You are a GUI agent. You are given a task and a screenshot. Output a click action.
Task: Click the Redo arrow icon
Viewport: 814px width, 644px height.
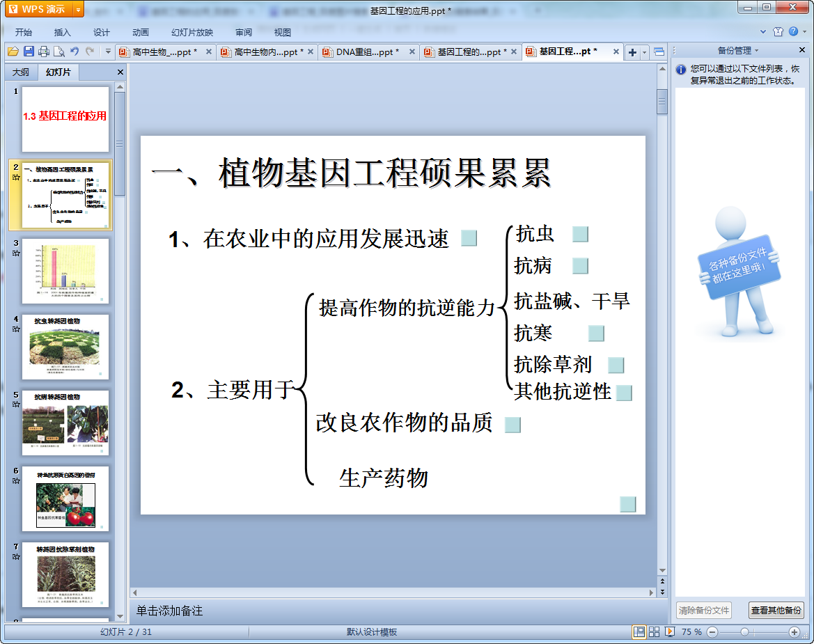[x=90, y=52]
